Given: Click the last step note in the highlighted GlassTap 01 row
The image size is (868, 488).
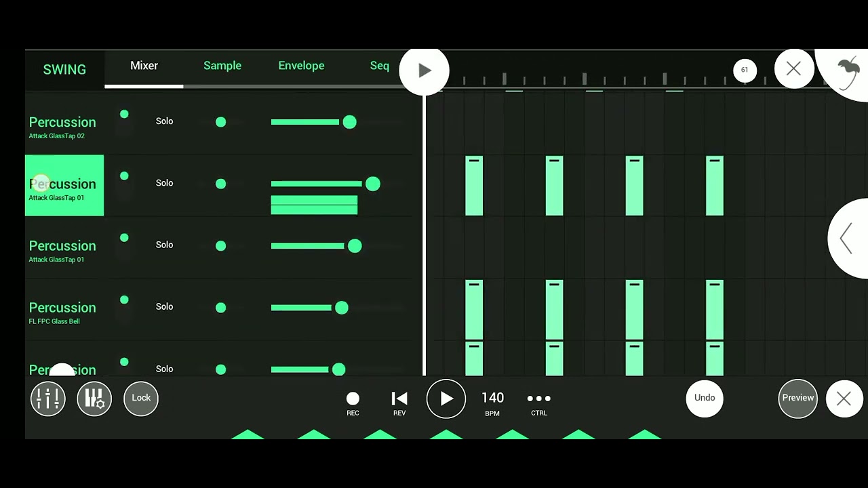Looking at the screenshot, I should [x=715, y=186].
